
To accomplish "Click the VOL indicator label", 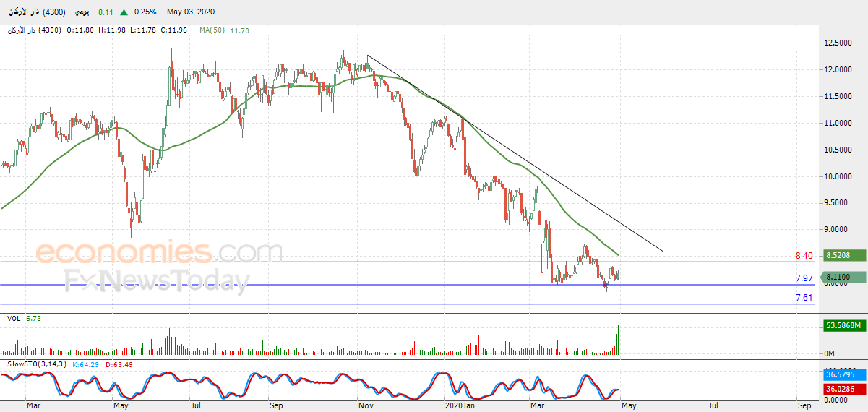I will (14, 318).
